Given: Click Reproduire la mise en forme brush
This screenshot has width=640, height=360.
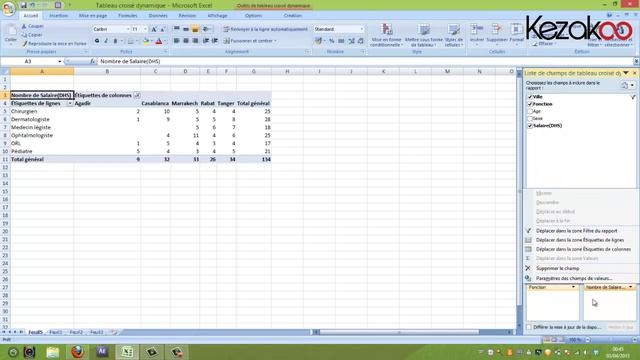Looking at the screenshot, I should tap(54, 44).
